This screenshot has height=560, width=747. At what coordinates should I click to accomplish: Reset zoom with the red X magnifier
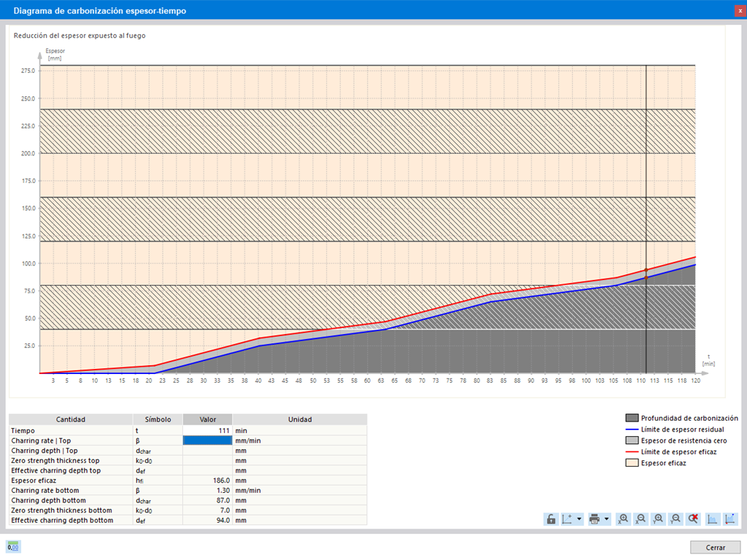click(x=693, y=519)
